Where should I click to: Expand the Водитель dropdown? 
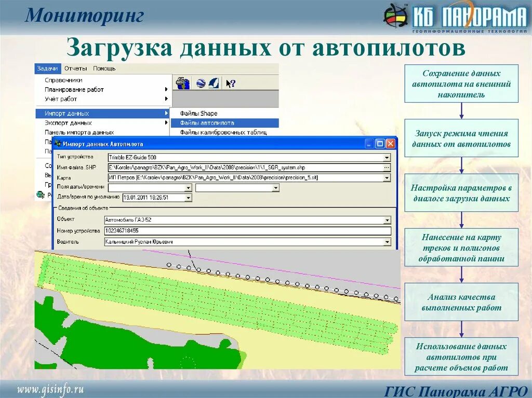tap(387, 242)
